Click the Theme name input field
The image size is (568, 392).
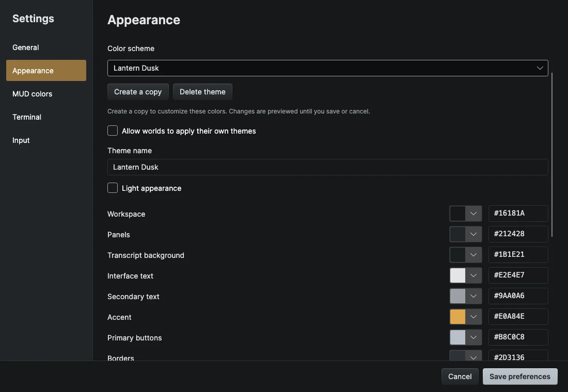tap(327, 167)
